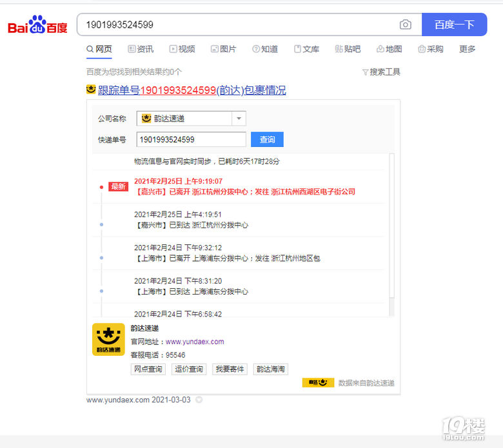Viewport: 503px width, 448px height.
Task: Expand the 公司名称 company dropdown
Action: coord(191,119)
